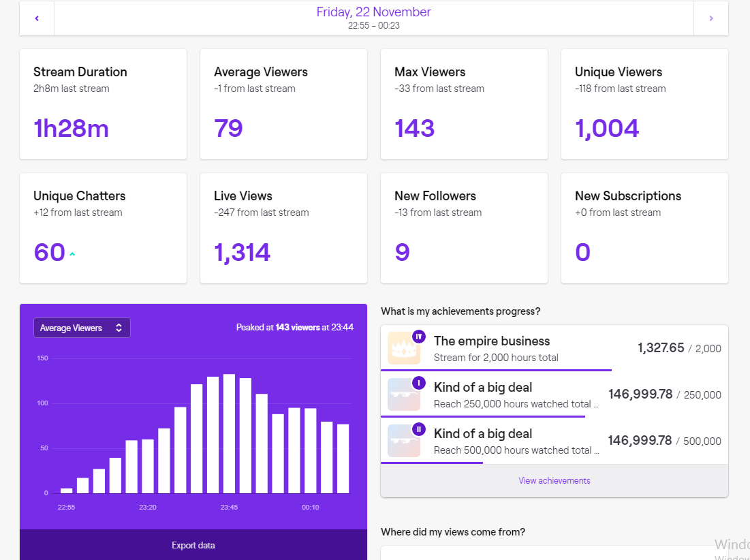Click the tallest chart bar near 23:45
This screenshot has height=560, width=750.
229,433
